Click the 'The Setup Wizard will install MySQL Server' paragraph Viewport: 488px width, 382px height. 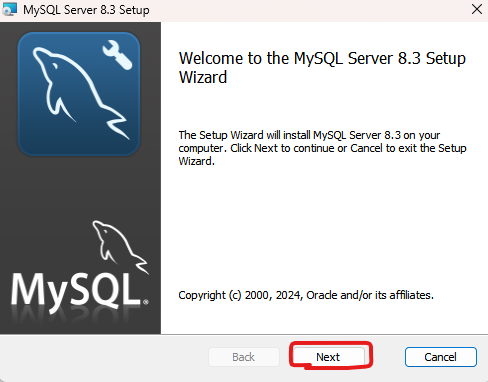tap(322, 148)
